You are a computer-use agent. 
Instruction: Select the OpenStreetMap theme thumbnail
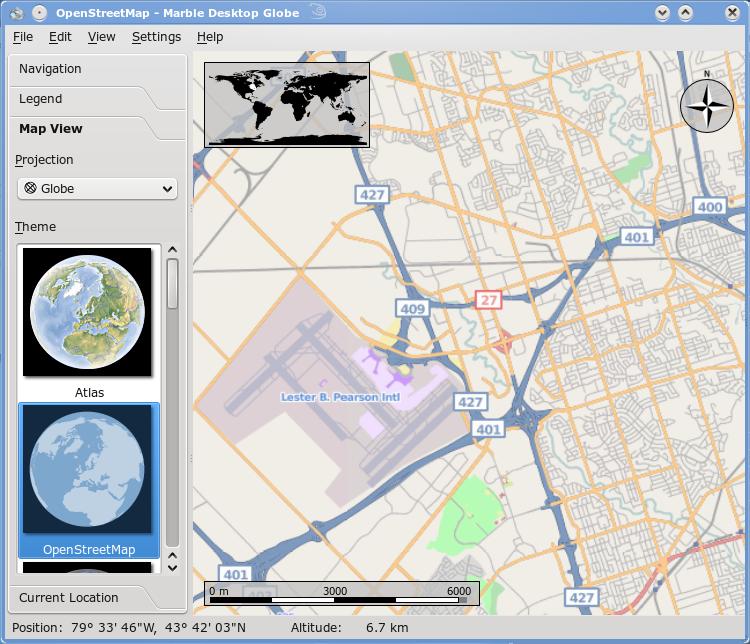pyautogui.click(x=88, y=470)
